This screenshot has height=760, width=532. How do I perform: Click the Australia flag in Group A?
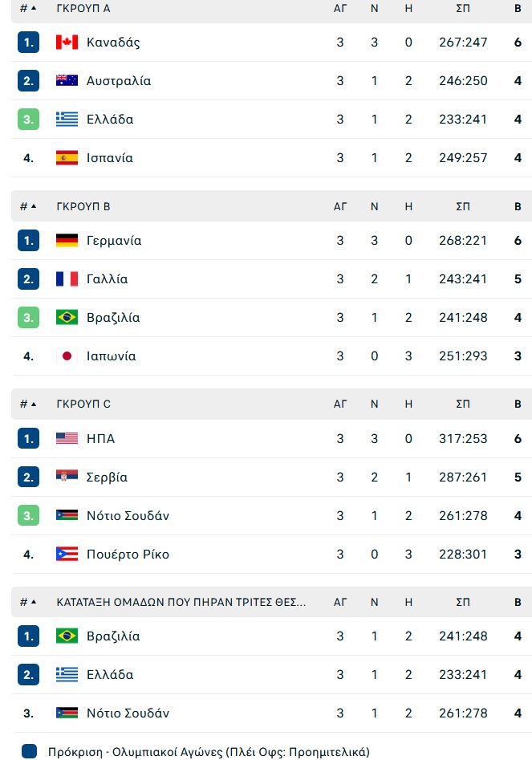(x=67, y=80)
